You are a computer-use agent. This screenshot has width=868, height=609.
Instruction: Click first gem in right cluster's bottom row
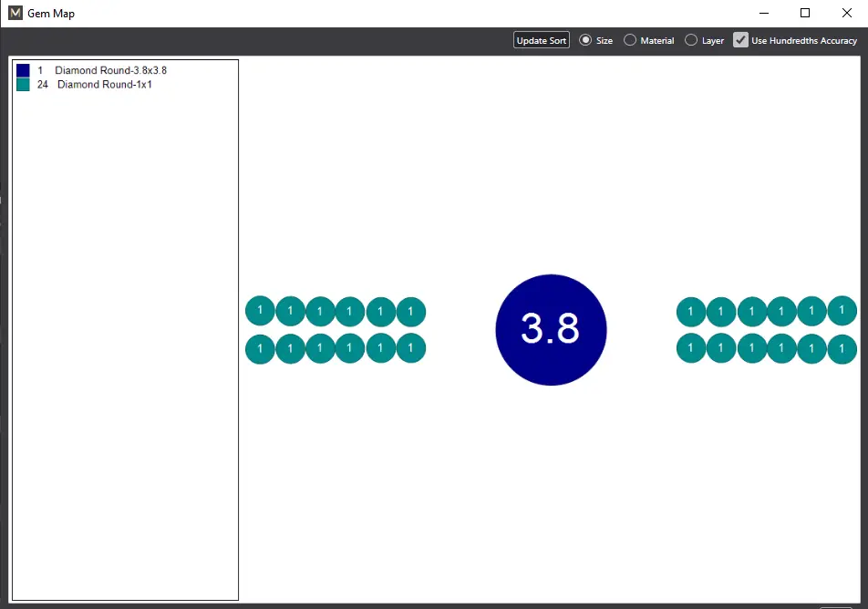(x=691, y=349)
